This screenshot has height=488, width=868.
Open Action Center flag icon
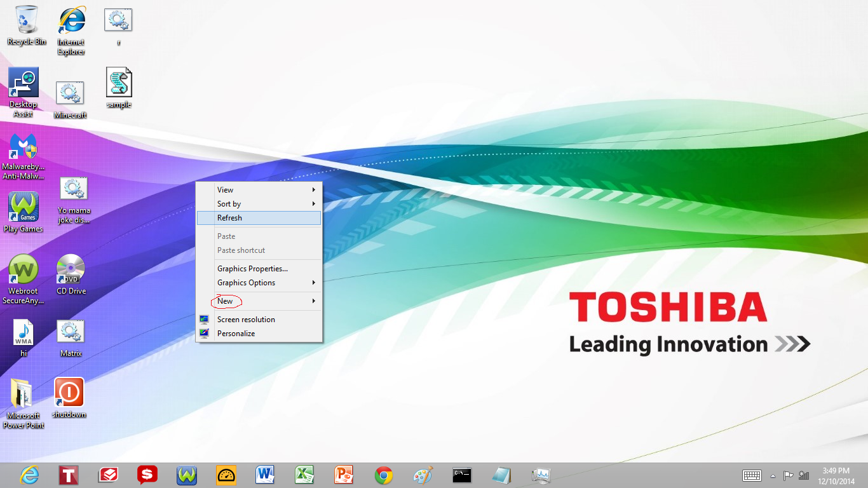(x=788, y=475)
